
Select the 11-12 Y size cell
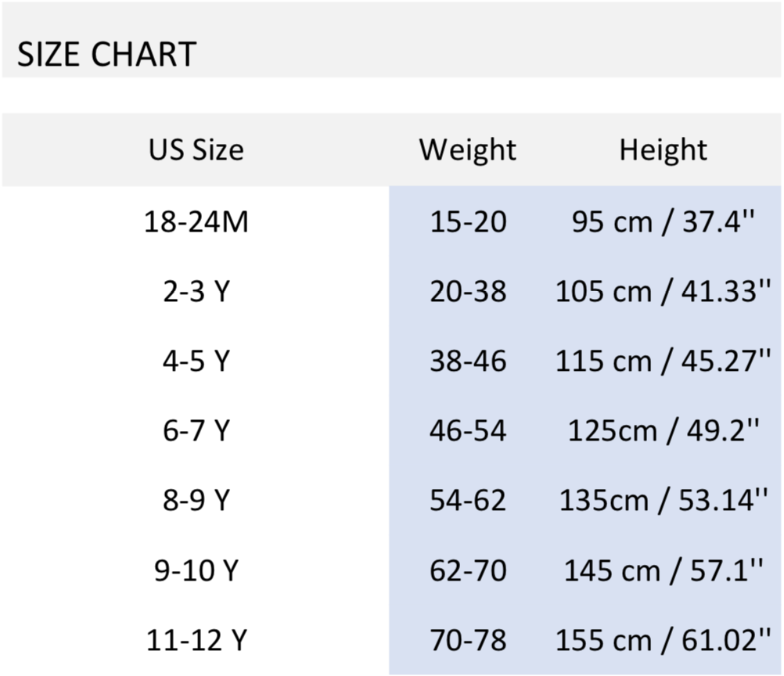click(196, 640)
